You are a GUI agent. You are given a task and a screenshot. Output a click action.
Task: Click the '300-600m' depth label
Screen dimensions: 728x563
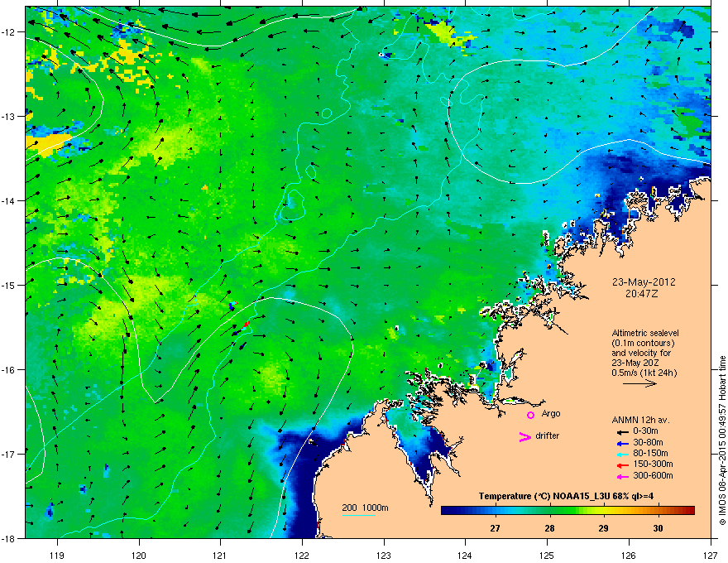[654, 476]
